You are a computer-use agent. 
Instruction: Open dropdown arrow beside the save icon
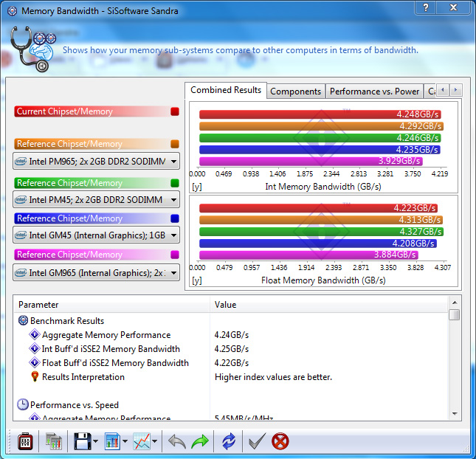tap(95, 441)
